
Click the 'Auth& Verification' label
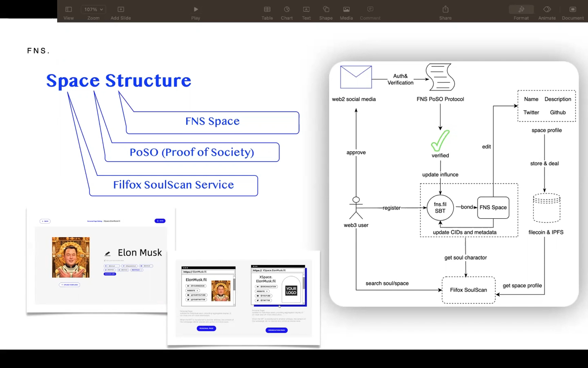tap(401, 79)
